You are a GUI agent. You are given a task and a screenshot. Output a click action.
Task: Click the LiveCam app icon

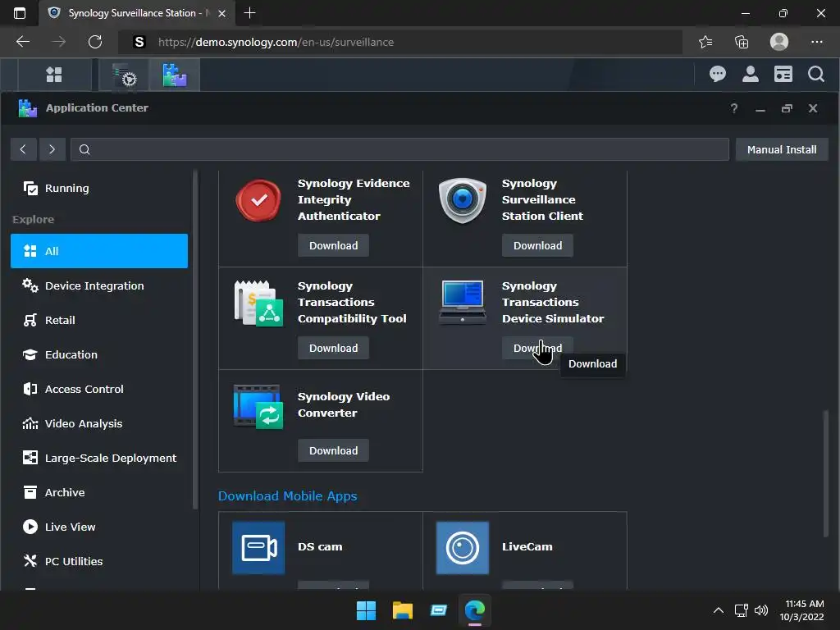[x=463, y=547]
